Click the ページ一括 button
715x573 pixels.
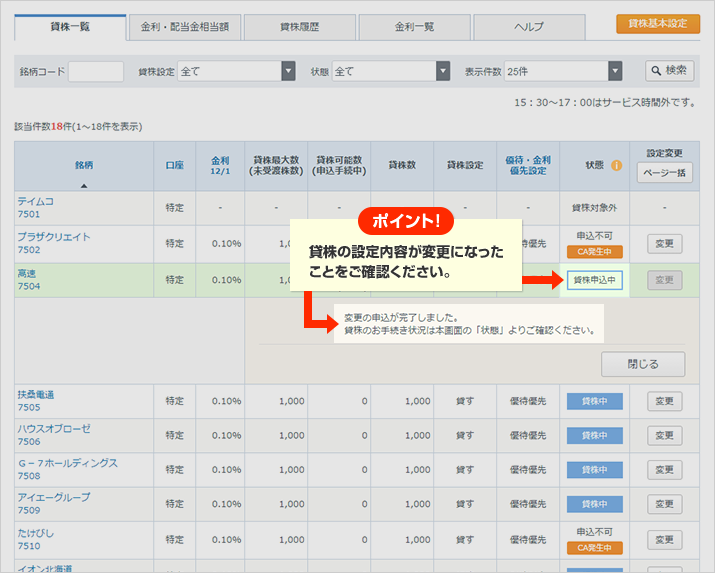664,174
